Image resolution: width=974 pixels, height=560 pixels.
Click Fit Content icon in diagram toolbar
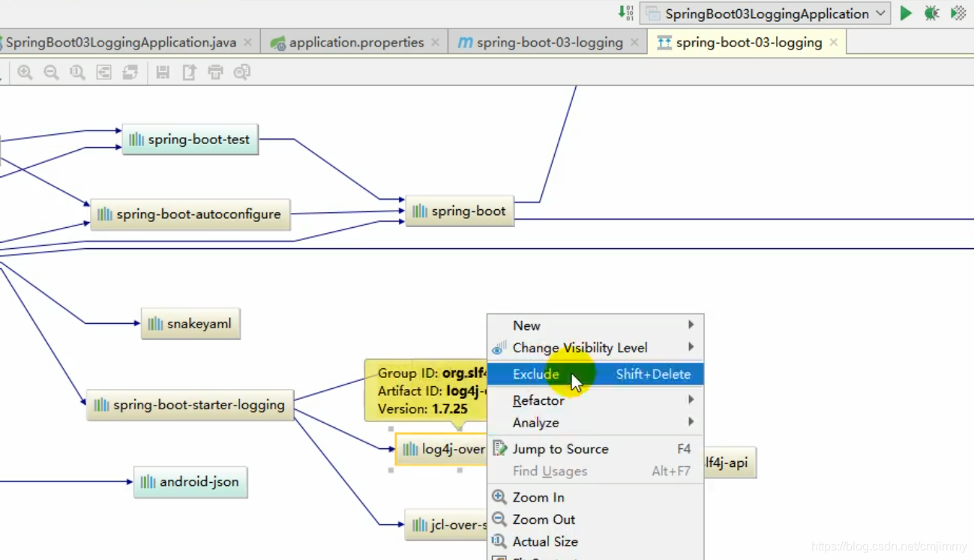(103, 73)
